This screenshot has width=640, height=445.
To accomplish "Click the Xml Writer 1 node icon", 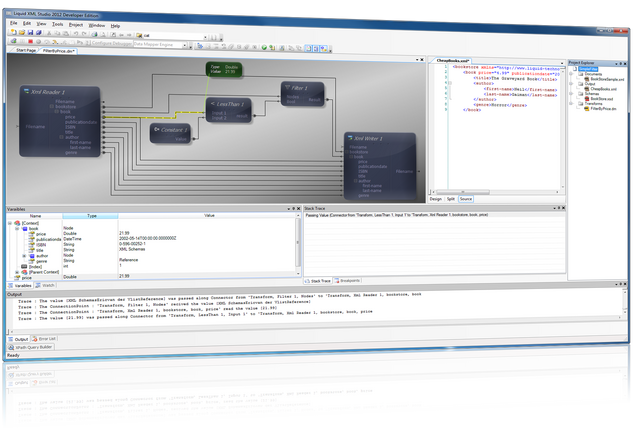I will pyautogui.click(x=350, y=138).
